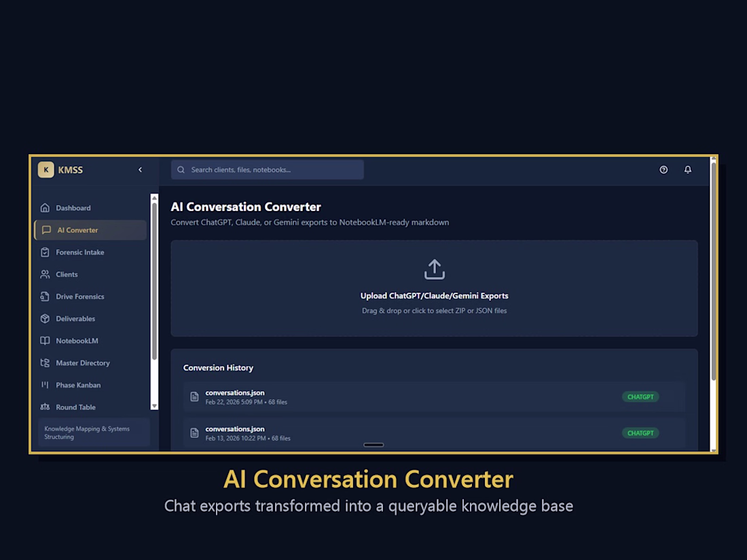Open Round Table
Screen dimensions: 747x560
point(90,407)
